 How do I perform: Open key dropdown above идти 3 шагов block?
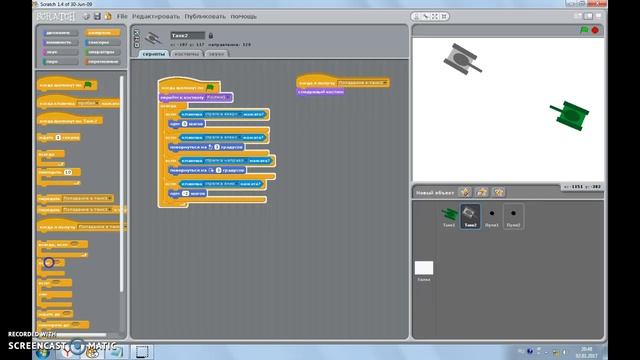[223, 114]
